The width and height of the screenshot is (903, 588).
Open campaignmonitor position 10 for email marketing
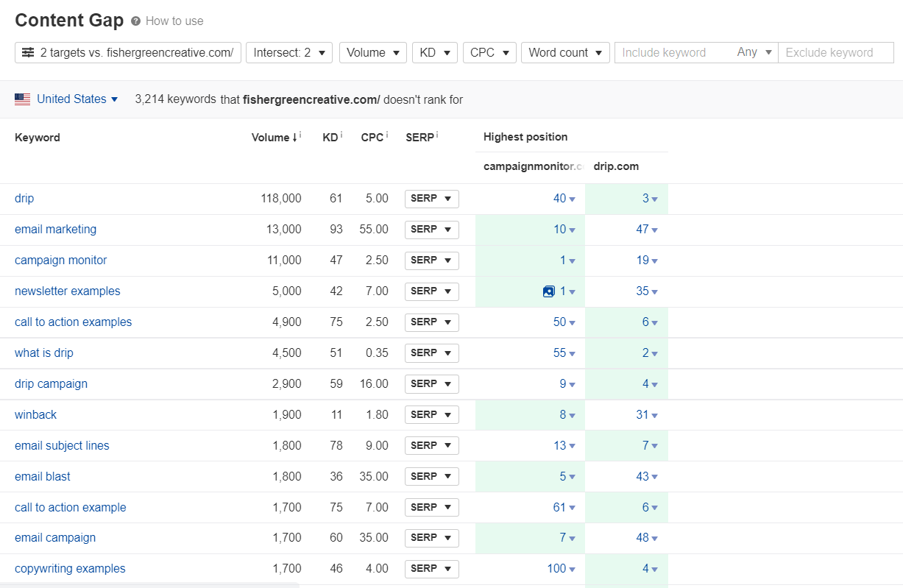coord(564,230)
